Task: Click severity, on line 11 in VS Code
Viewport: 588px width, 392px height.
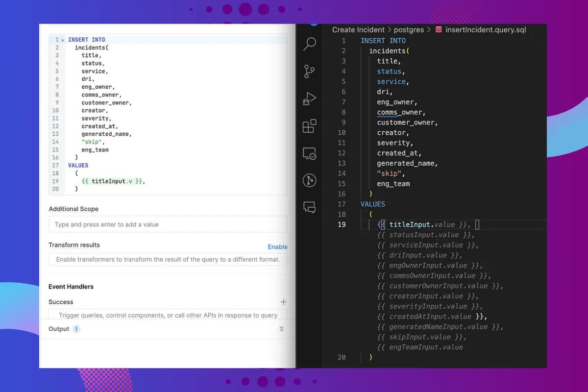Action: coord(395,143)
